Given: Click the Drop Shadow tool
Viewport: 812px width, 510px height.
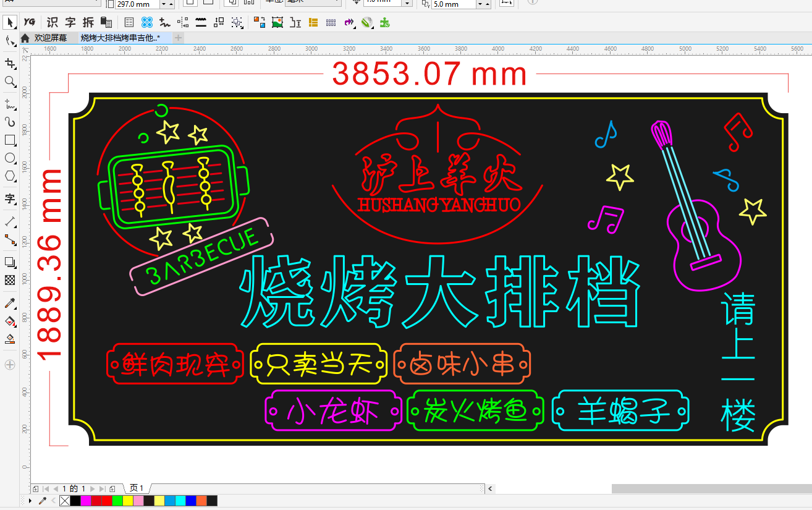Looking at the screenshot, I should click(10, 262).
